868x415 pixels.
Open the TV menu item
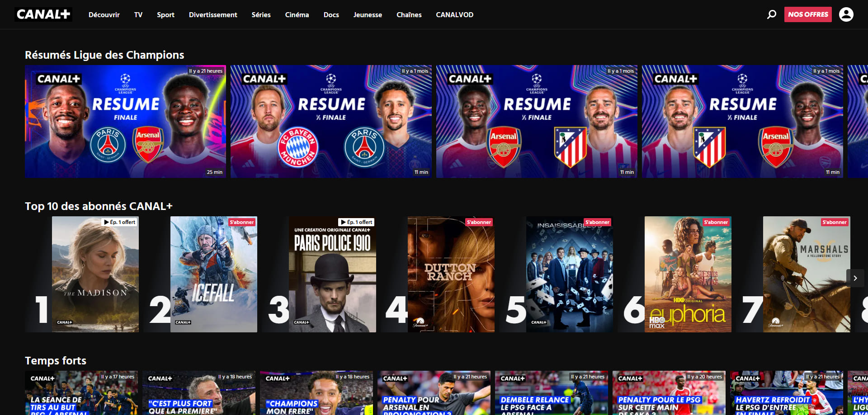tap(138, 15)
